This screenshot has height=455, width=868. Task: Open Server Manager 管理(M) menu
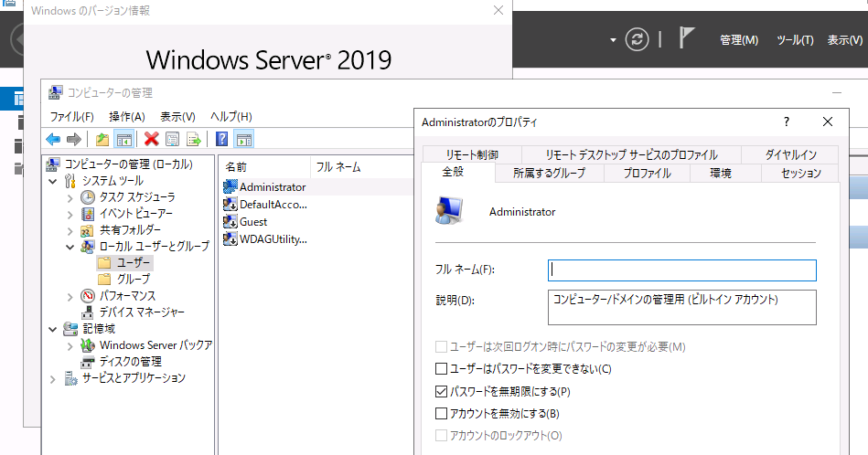tap(738, 40)
